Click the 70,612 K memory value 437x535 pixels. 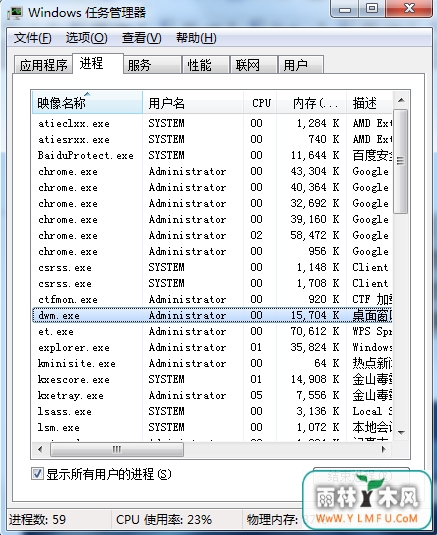315,331
